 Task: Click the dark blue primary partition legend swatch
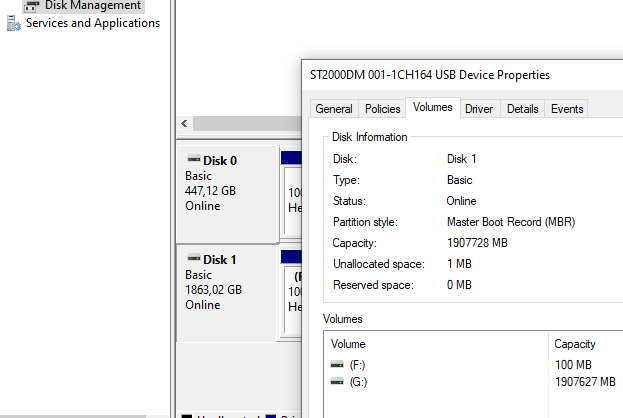(x=271, y=416)
